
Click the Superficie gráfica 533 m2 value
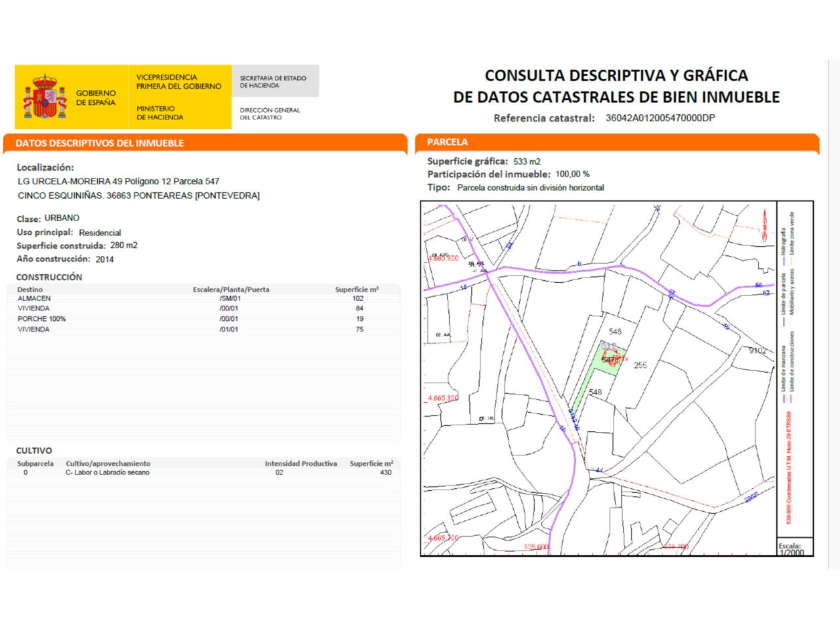526,161
